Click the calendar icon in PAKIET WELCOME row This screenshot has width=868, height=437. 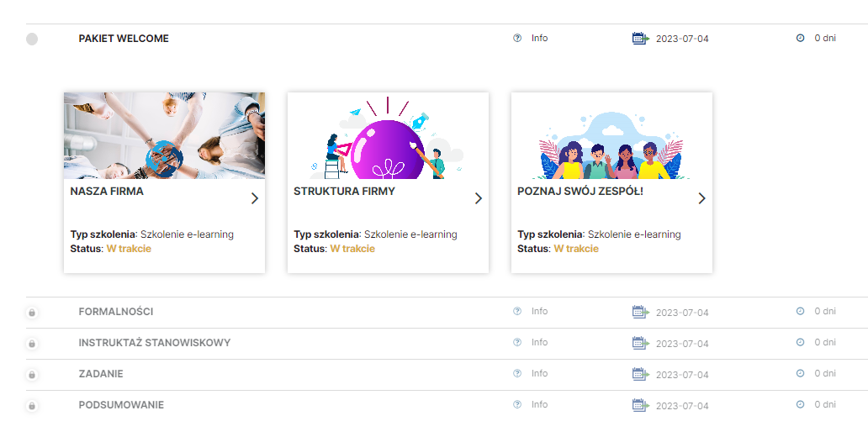640,38
